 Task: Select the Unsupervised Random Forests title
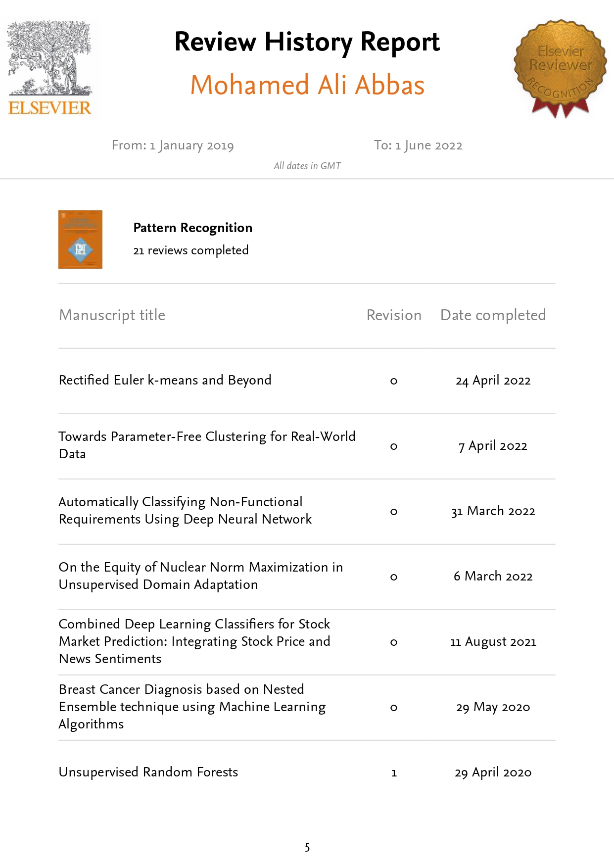click(148, 772)
